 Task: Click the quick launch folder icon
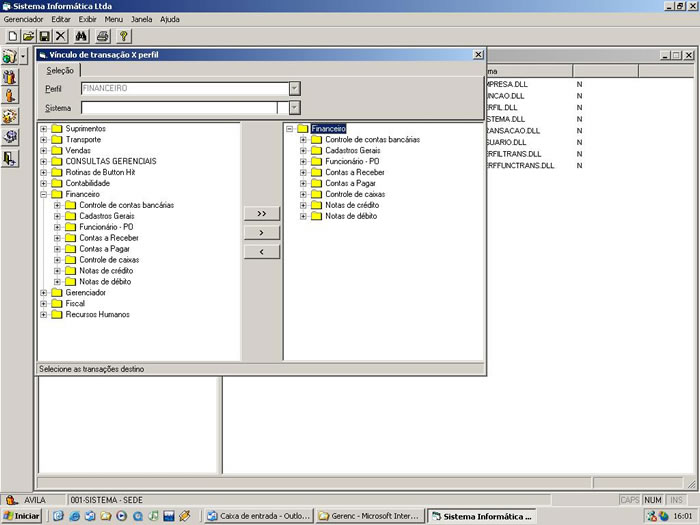pos(105,516)
